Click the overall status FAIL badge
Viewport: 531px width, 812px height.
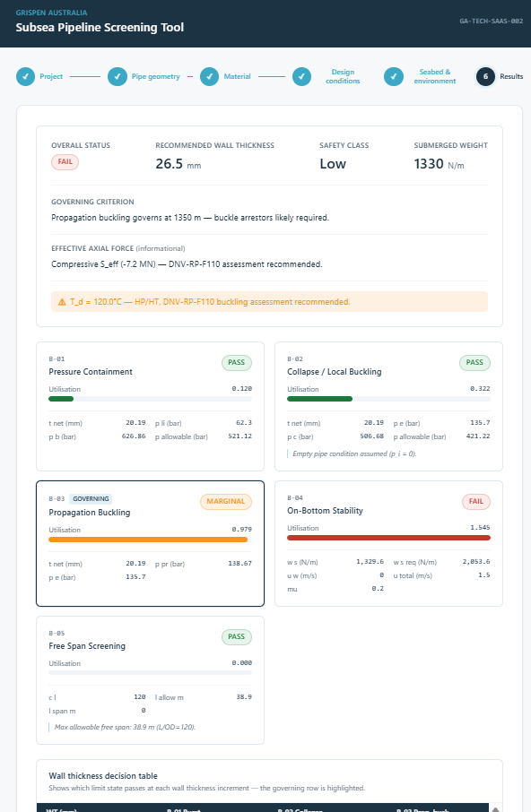point(65,162)
